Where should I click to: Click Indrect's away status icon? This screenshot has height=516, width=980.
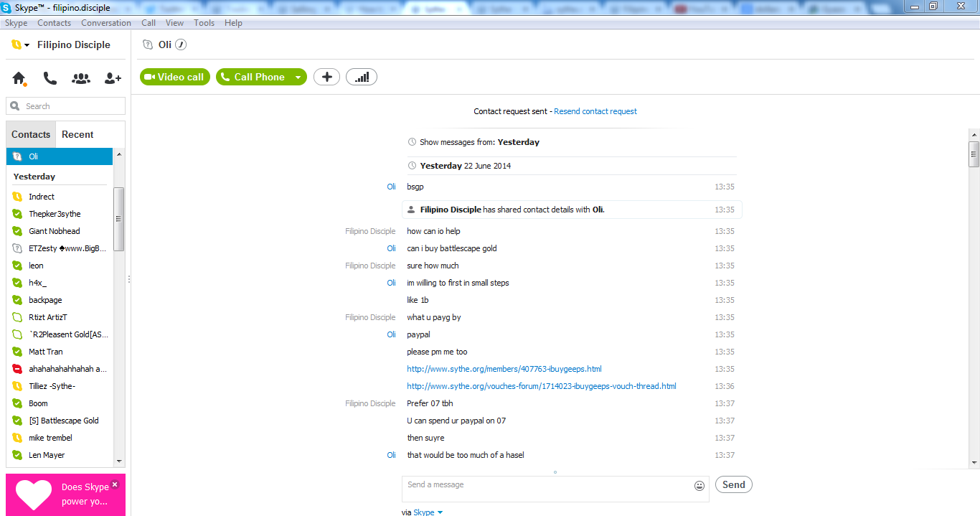click(18, 197)
